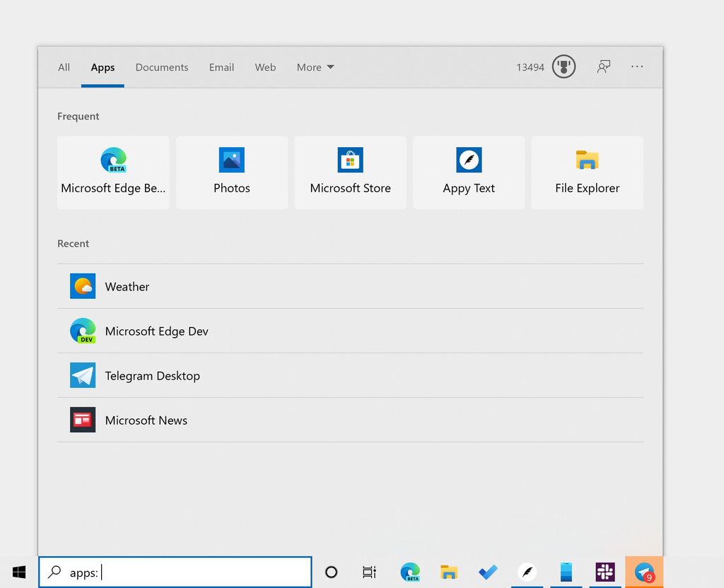
Task: Select the Email search filter
Action: pyautogui.click(x=221, y=67)
